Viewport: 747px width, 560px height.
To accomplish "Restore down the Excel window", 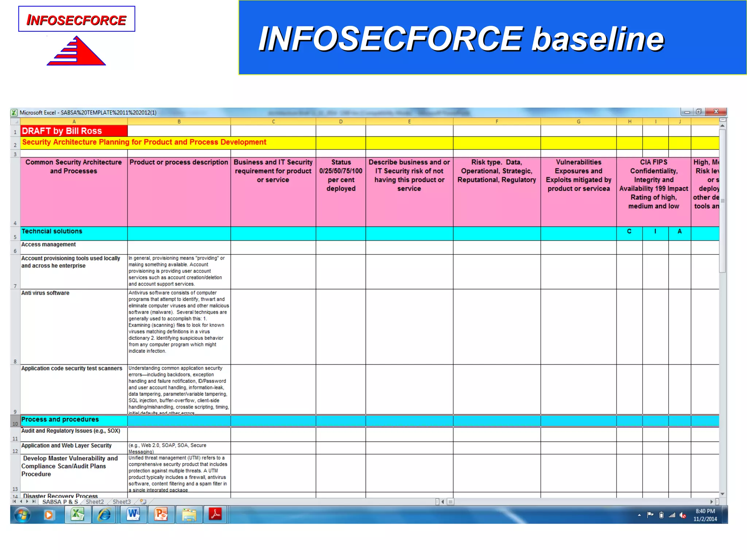I will (699, 112).
